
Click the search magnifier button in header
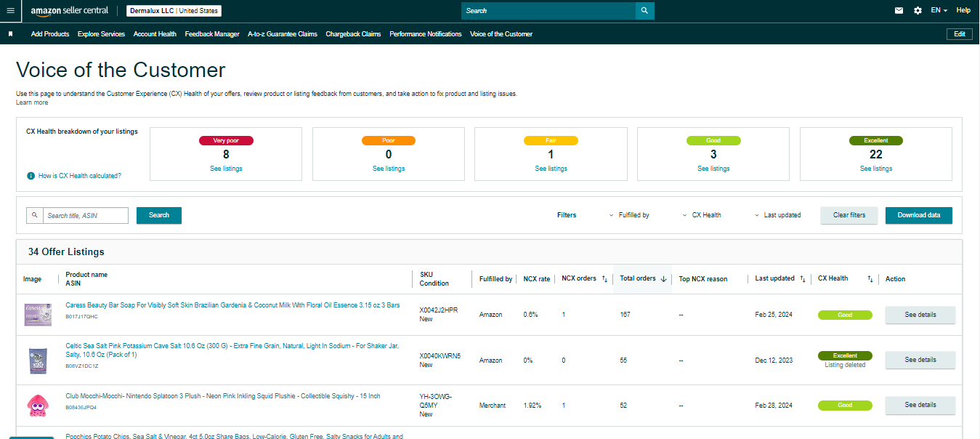[644, 11]
